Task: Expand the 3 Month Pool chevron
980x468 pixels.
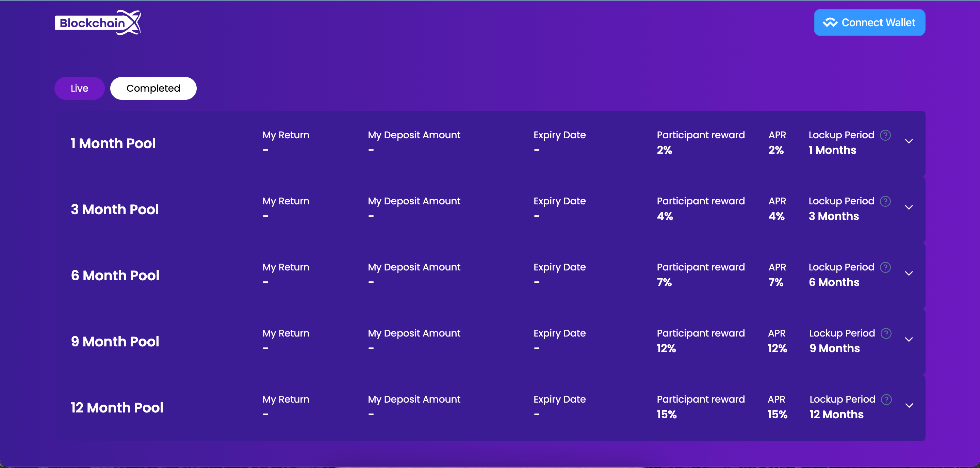Action: [909, 207]
